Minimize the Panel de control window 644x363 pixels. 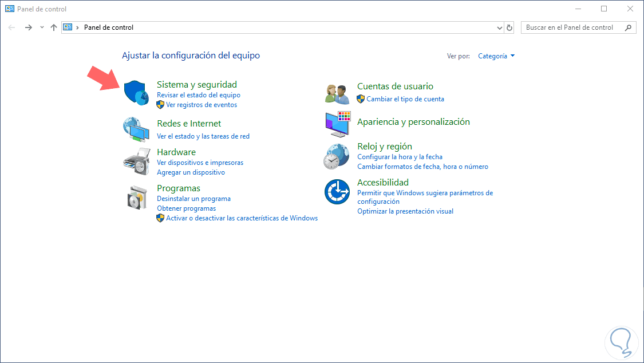(578, 9)
